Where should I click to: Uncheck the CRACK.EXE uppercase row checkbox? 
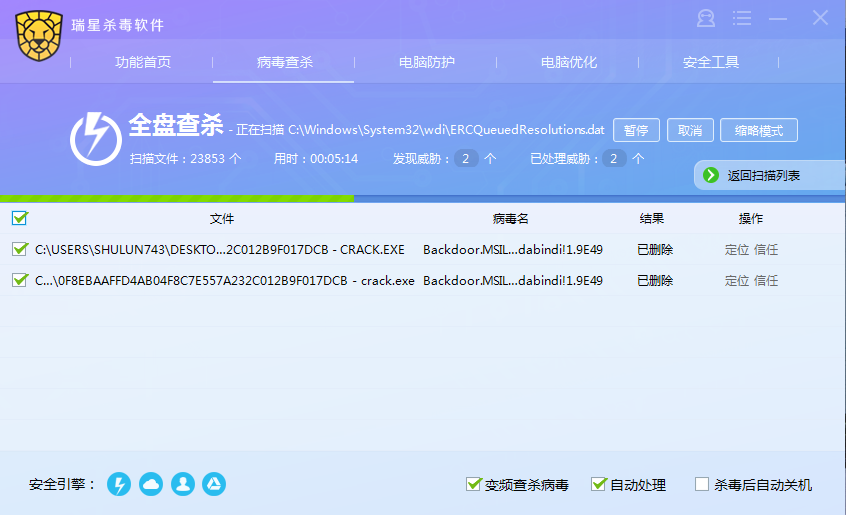pos(20,249)
